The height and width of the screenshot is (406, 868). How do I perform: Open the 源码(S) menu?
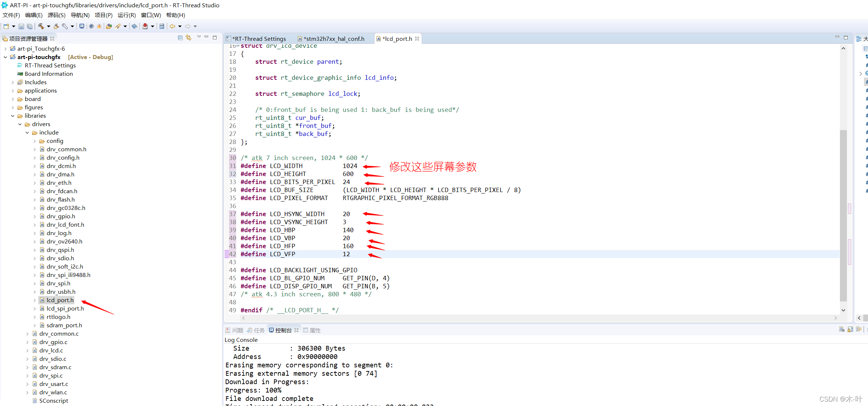click(57, 15)
